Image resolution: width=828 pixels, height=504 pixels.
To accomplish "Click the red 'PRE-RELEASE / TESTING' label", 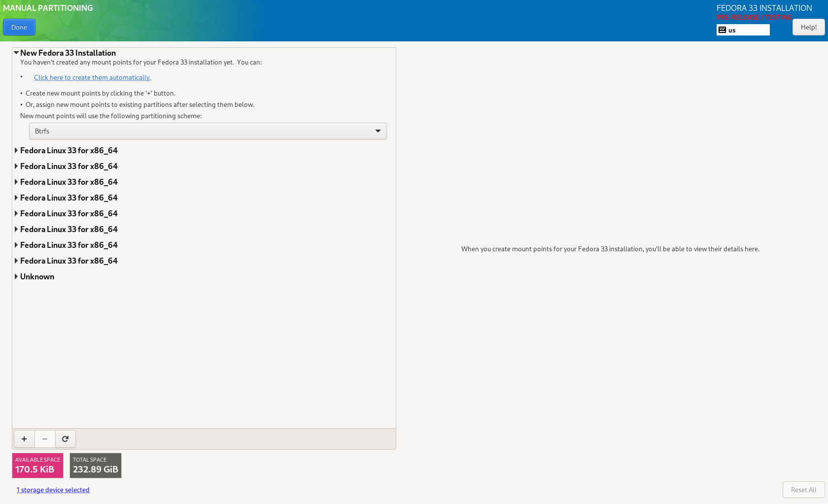I will tap(755, 17).
